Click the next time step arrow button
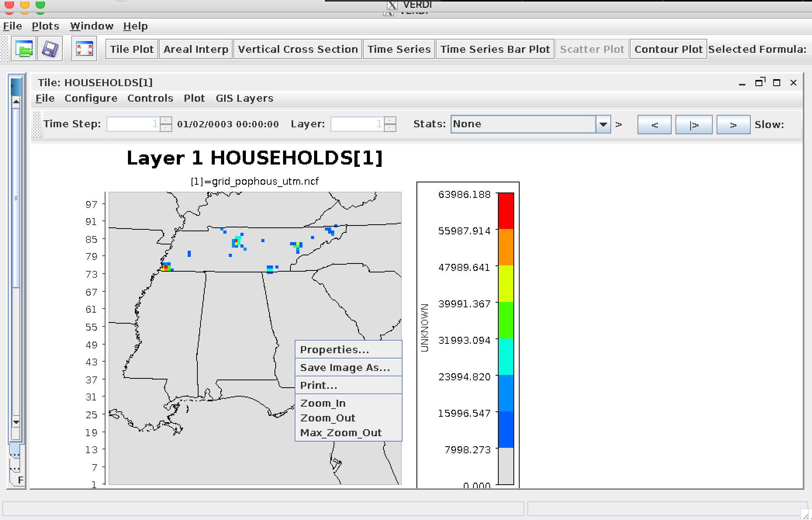Viewport: 812px width, 520px height. tap(733, 125)
